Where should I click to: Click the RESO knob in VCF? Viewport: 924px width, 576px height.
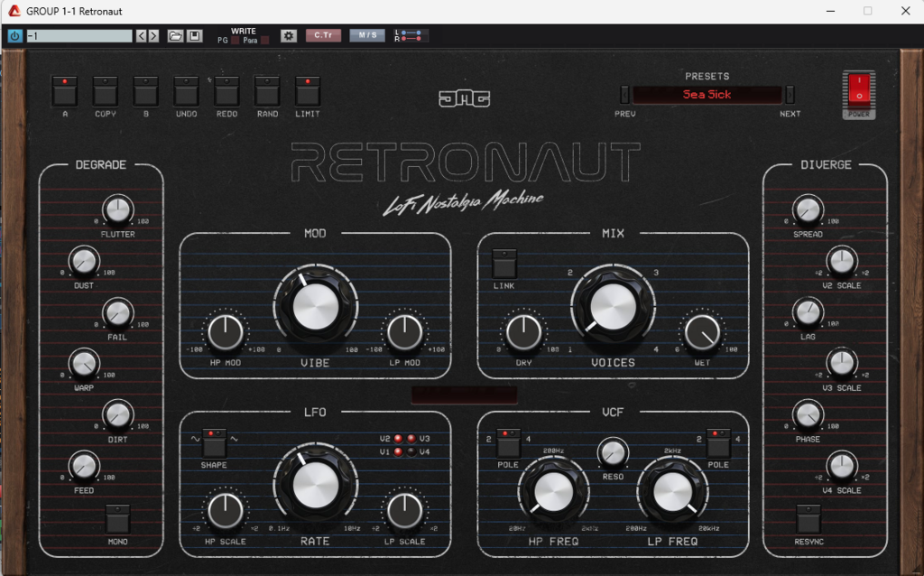pos(613,453)
